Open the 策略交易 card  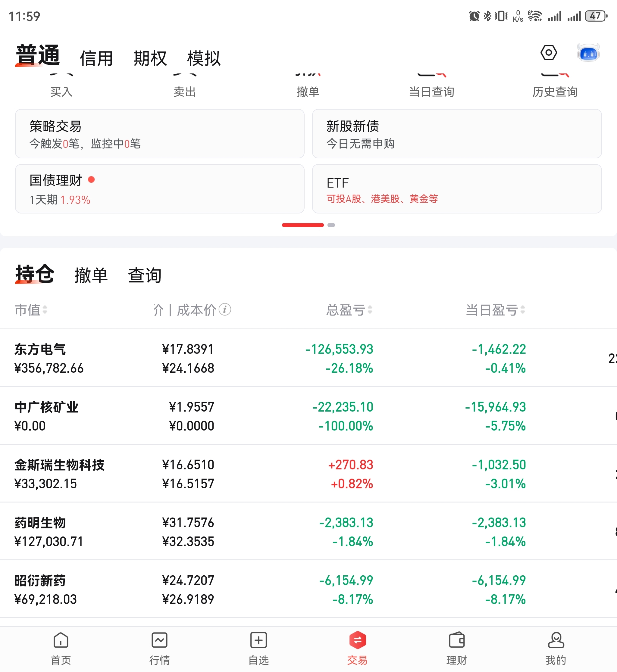(x=160, y=134)
